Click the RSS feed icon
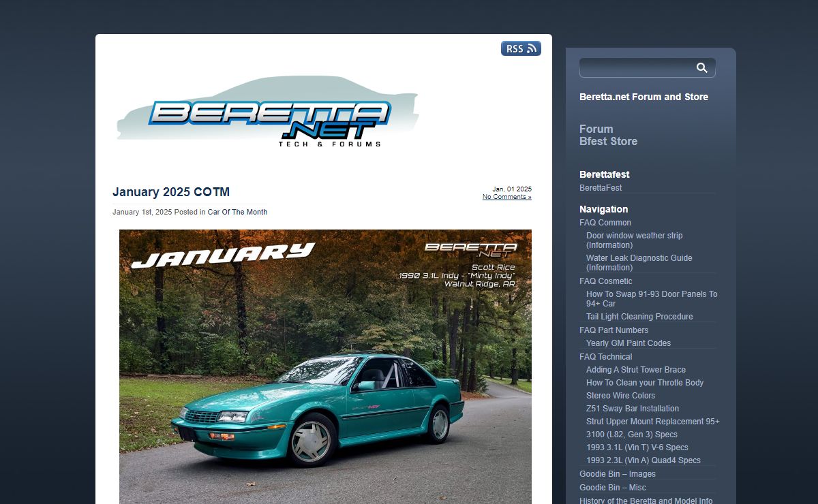The height and width of the screenshot is (504, 818). [521, 48]
